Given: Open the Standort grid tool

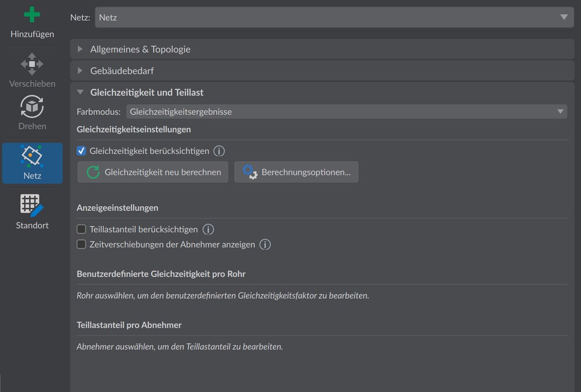Looking at the screenshot, I should coord(32,211).
